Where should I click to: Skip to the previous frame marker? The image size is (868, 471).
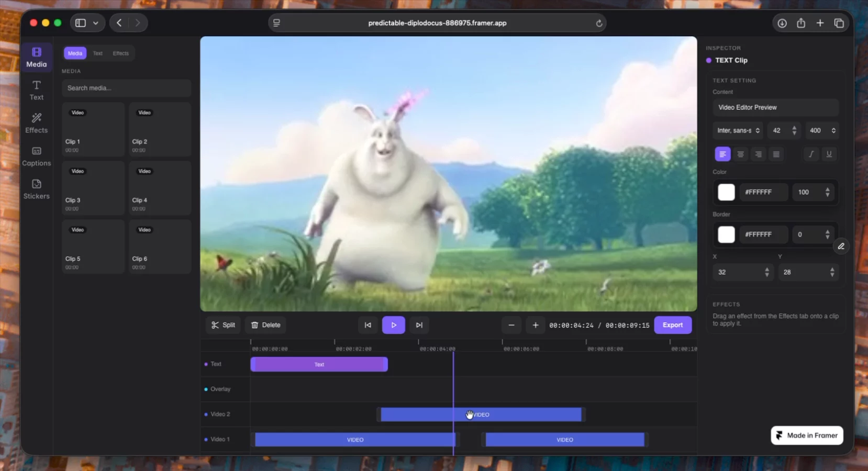pos(368,325)
